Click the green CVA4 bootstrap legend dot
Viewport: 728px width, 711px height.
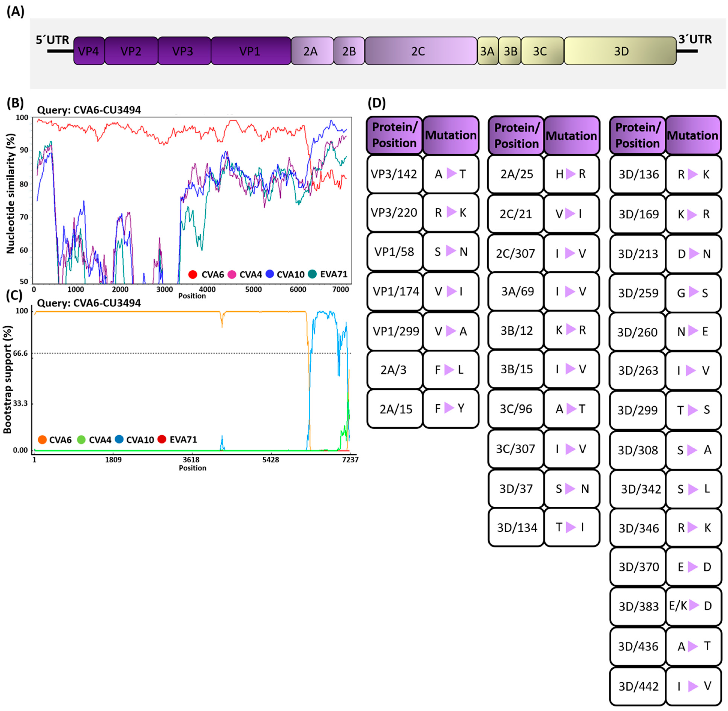click(81, 440)
